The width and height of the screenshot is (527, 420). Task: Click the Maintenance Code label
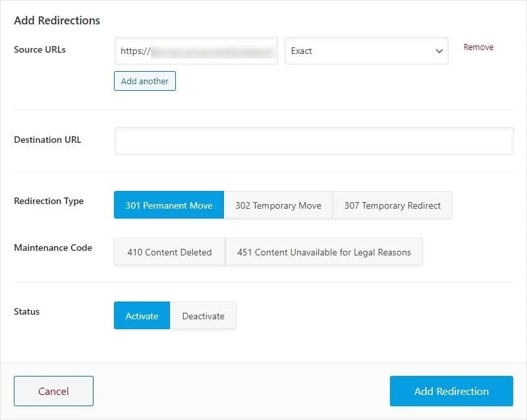53,248
